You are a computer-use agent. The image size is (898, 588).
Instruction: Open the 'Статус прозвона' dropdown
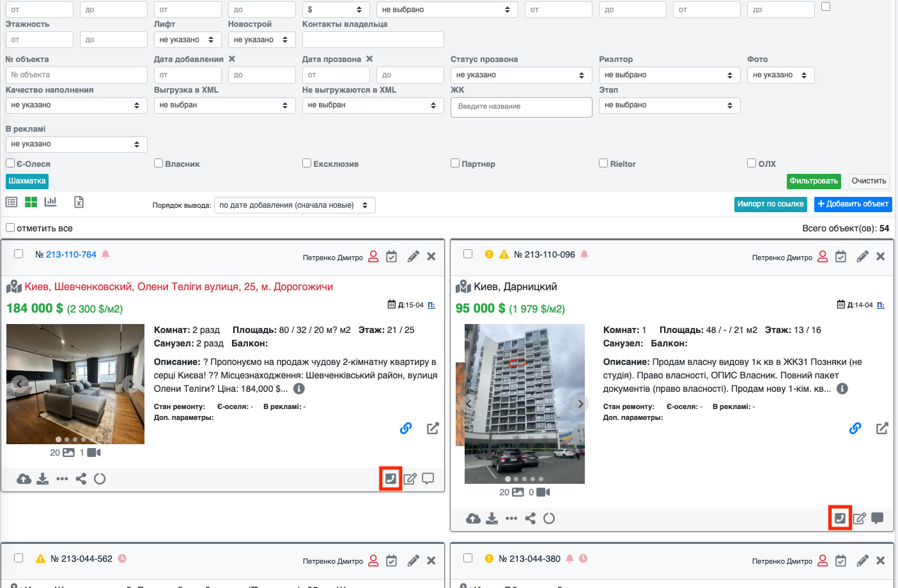click(521, 75)
